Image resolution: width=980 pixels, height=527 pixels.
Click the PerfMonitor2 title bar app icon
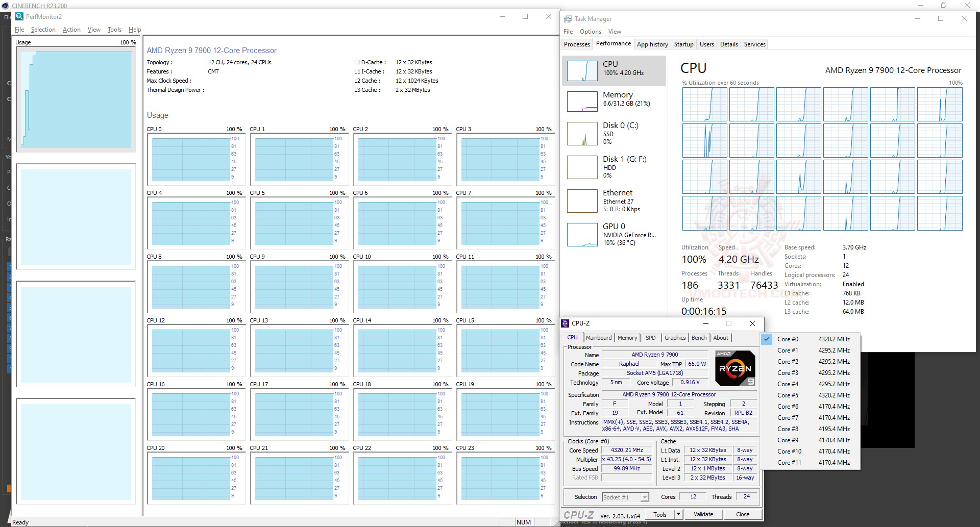point(19,16)
